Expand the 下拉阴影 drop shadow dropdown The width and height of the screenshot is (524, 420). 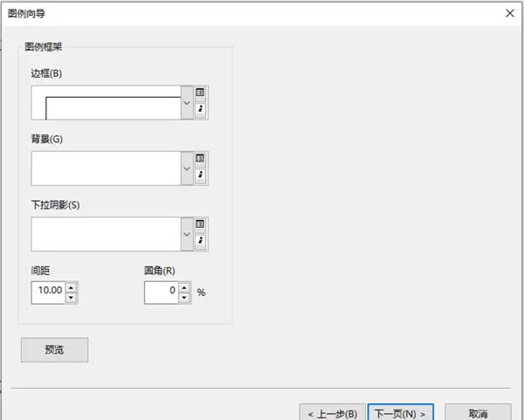click(x=186, y=234)
